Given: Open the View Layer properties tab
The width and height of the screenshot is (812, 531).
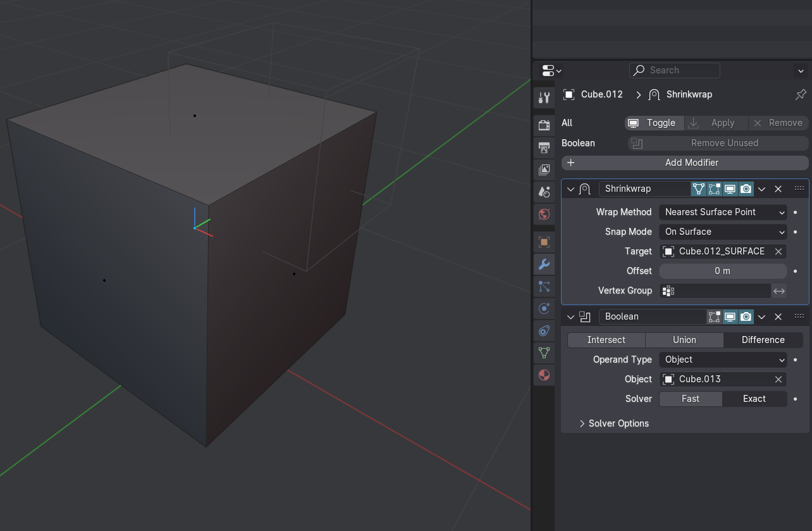Looking at the screenshot, I should pyautogui.click(x=544, y=170).
